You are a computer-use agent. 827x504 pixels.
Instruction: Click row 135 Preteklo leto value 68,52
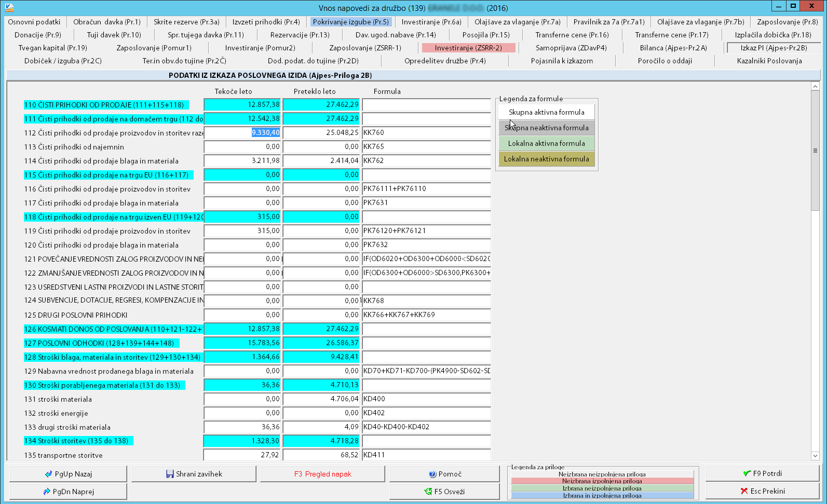[x=321, y=455]
